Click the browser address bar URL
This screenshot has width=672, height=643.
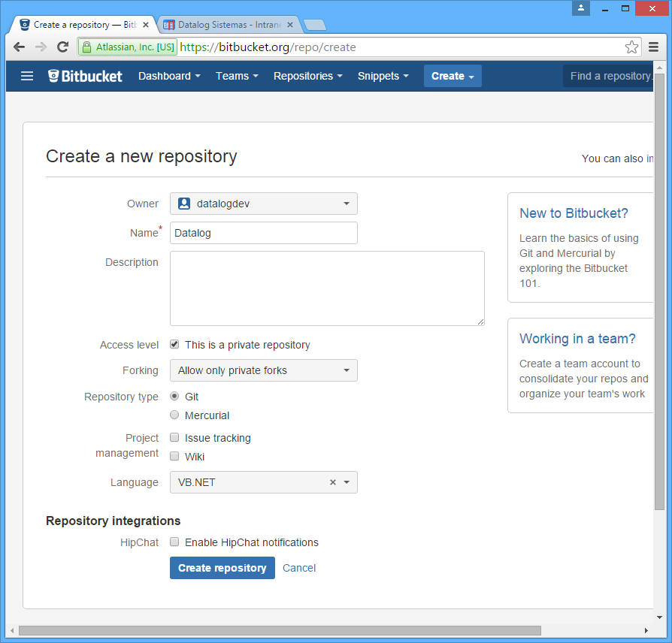click(x=268, y=47)
